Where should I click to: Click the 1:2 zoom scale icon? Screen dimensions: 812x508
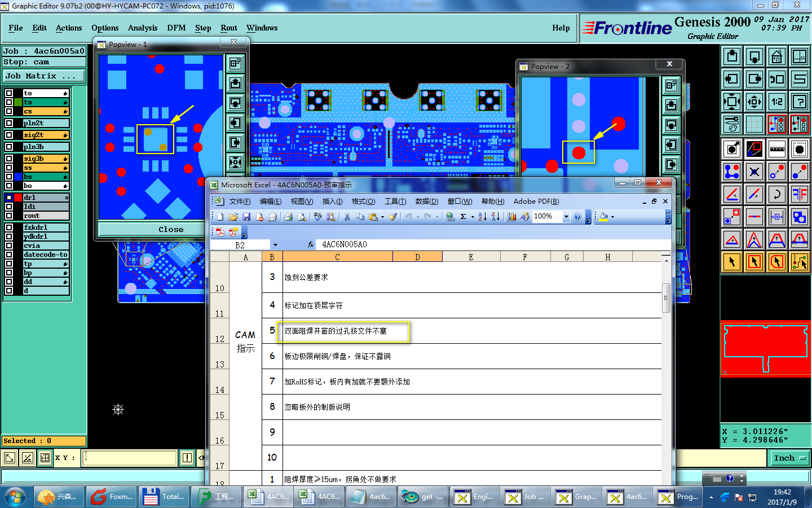pos(777,102)
